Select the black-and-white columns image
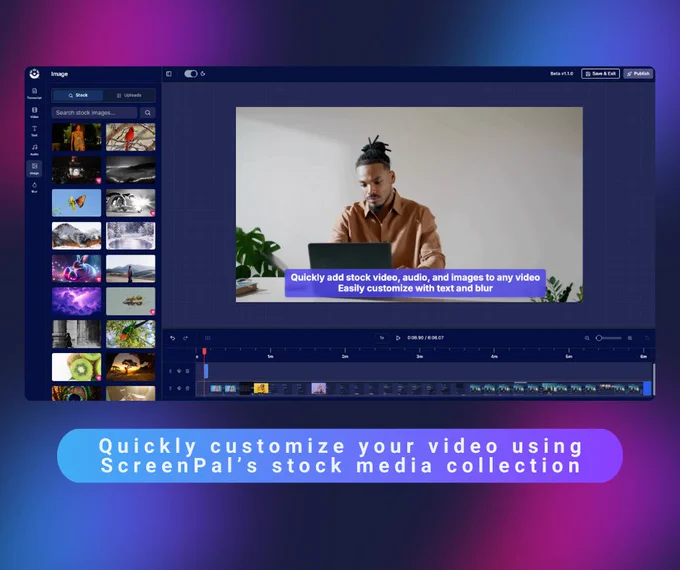The width and height of the screenshot is (680, 570). pos(76,334)
